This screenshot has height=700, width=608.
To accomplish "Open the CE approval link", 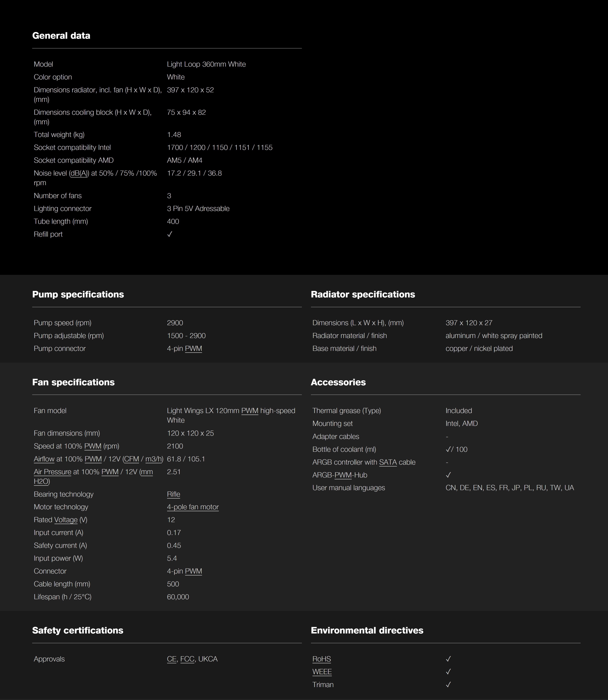I will click(172, 659).
